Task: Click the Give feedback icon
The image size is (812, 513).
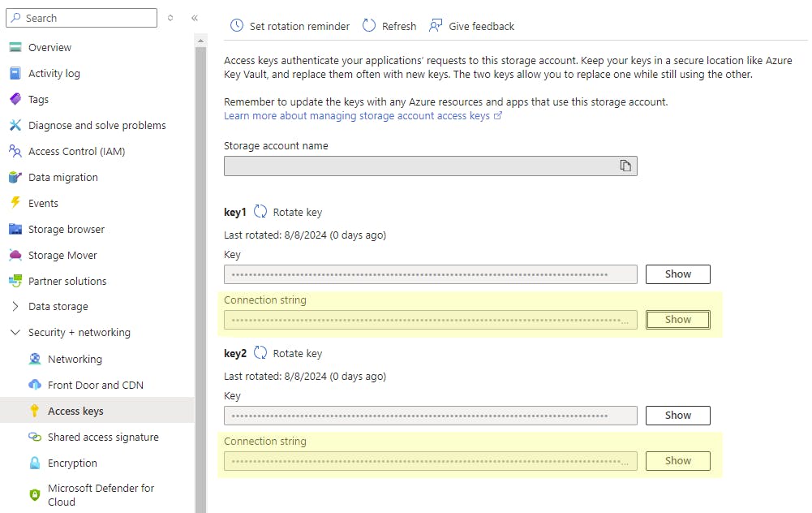Action: coord(436,26)
